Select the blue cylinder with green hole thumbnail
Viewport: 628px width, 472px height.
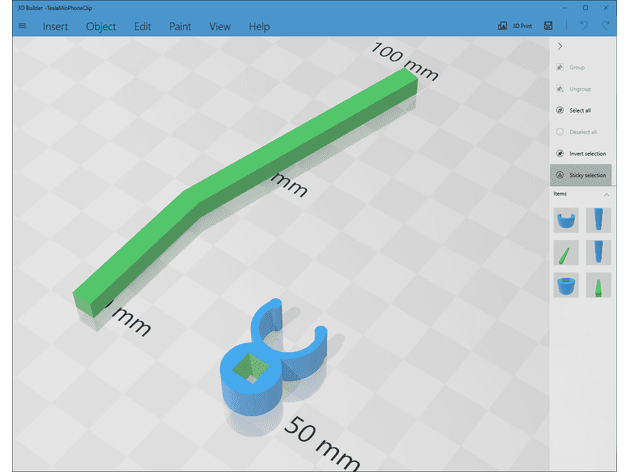pos(566,285)
